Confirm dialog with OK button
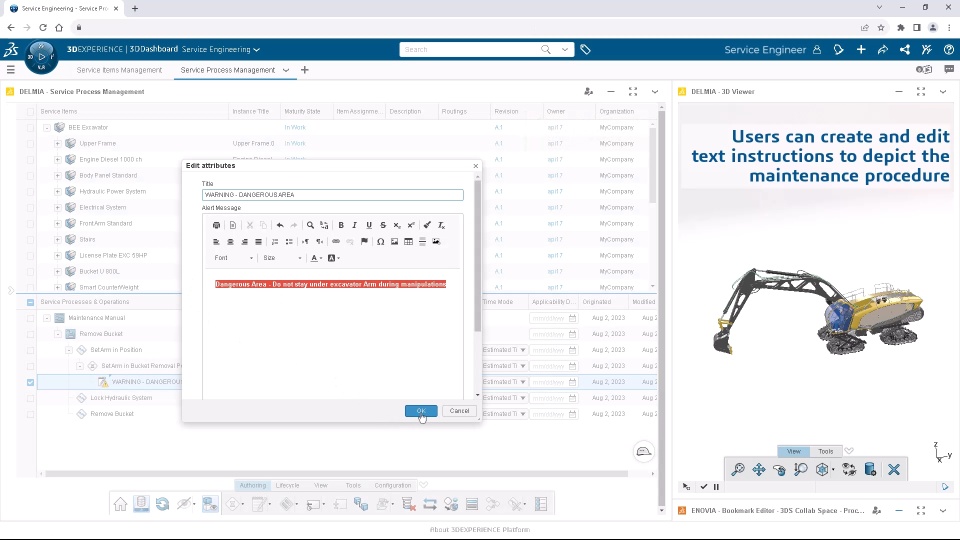 tap(421, 411)
